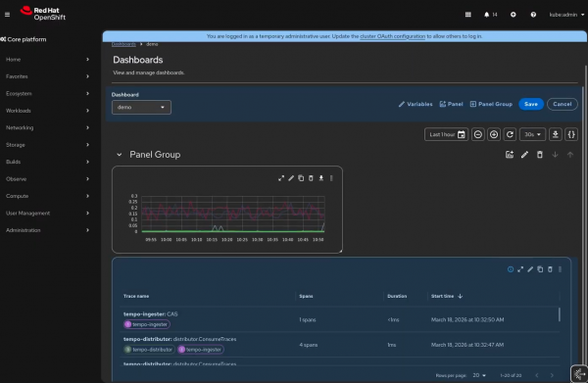Image resolution: width=588 pixels, height=383 pixels.
Task: Expand the Builds navigation section
Action: point(47,162)
